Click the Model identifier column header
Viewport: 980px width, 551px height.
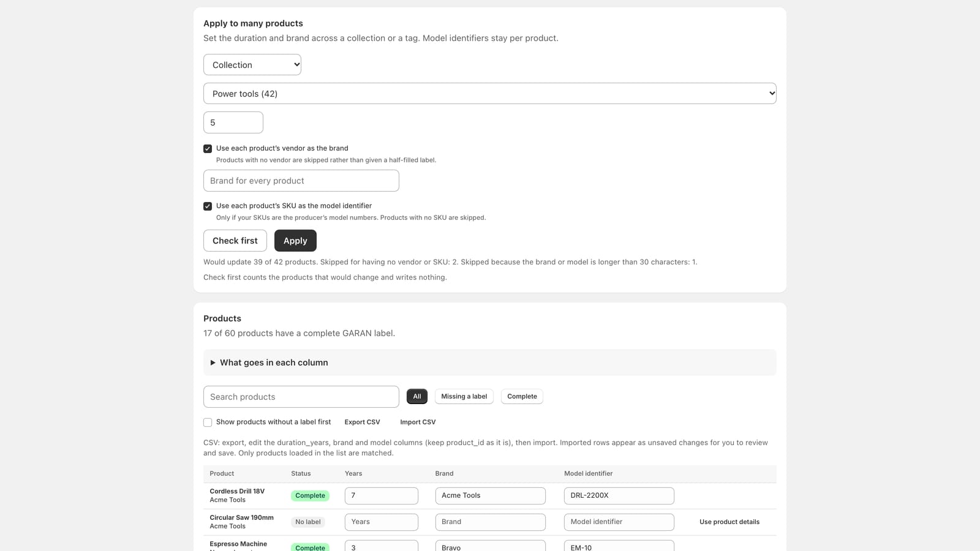point(588,474)
